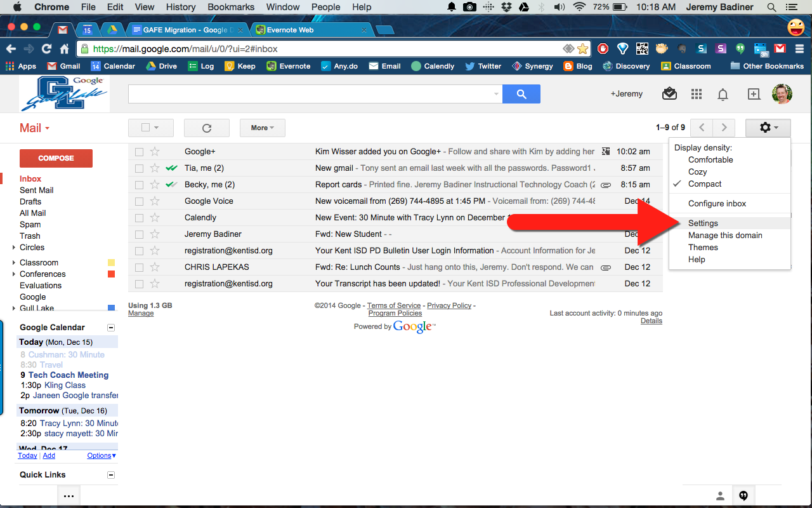Expand the Conferences label
812x508 pixels.
[14, 274]
